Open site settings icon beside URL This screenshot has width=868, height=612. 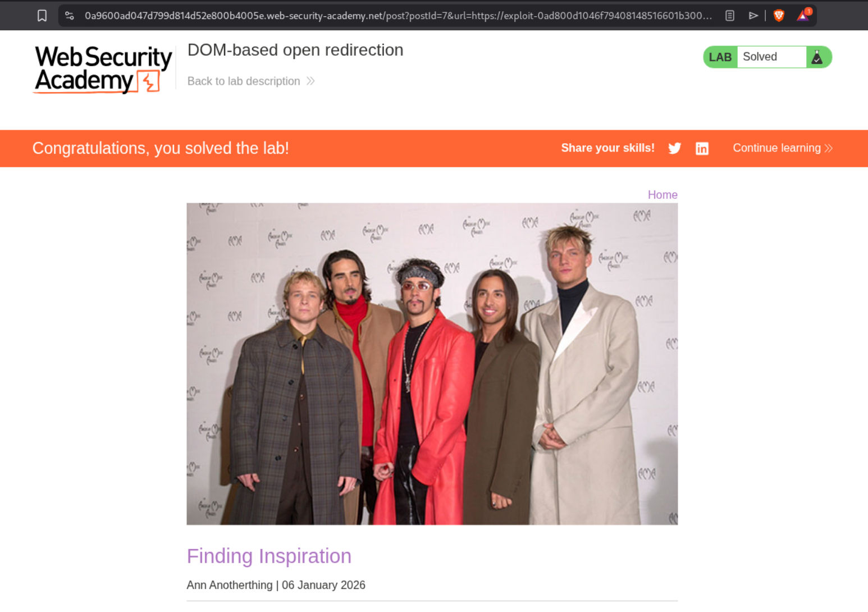(70, 16)
